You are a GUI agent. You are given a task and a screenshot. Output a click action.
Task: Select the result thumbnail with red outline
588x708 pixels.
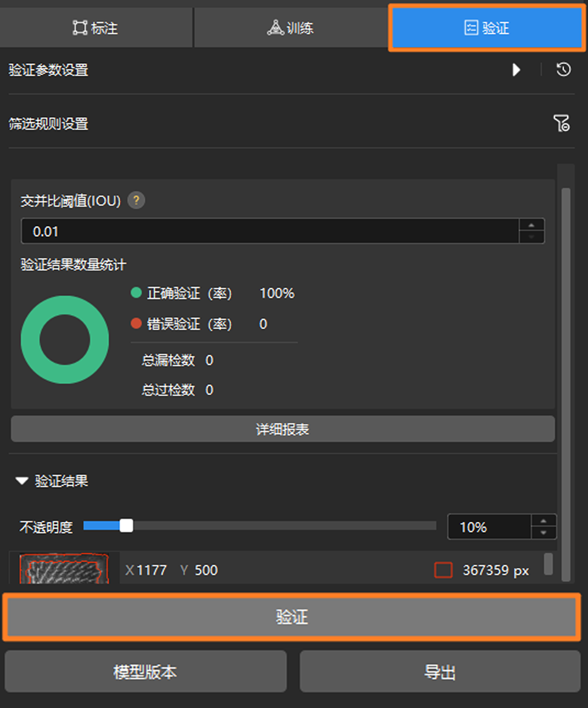tap(64, 568)
